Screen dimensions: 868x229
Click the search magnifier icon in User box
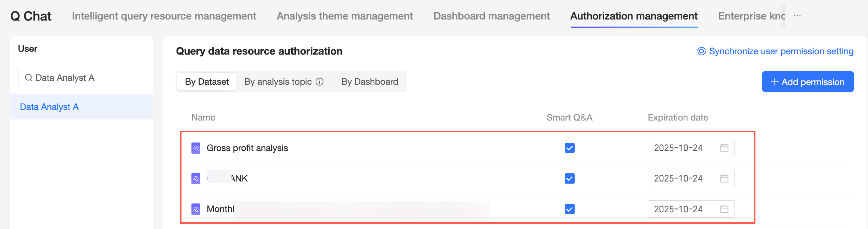[x=28, y=78]
